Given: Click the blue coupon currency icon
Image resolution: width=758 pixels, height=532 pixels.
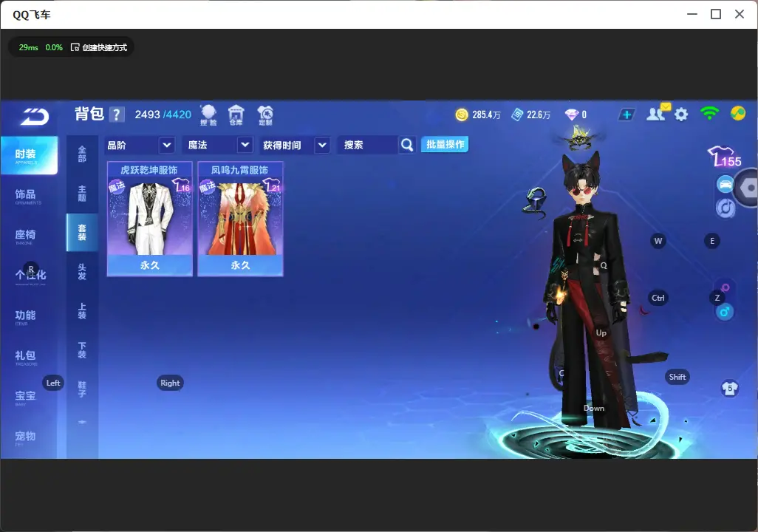Looking at the screenshot, I should [x=517, y=115].
